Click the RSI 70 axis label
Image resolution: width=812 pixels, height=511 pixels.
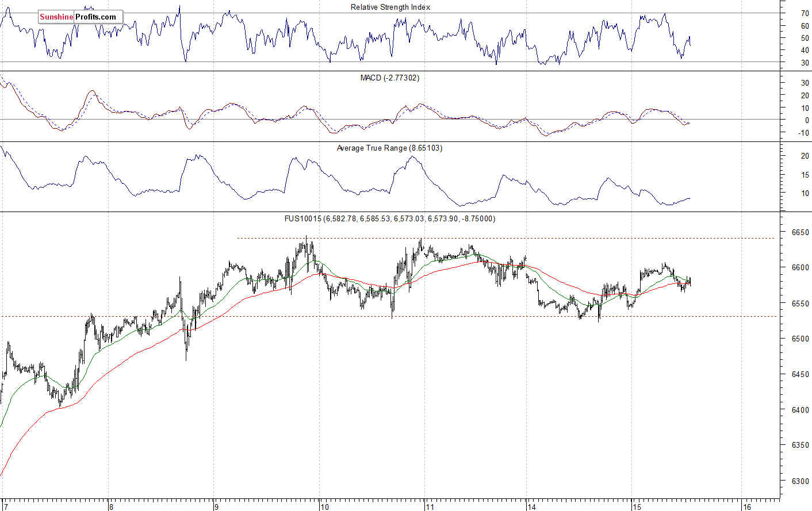(805, 13)
